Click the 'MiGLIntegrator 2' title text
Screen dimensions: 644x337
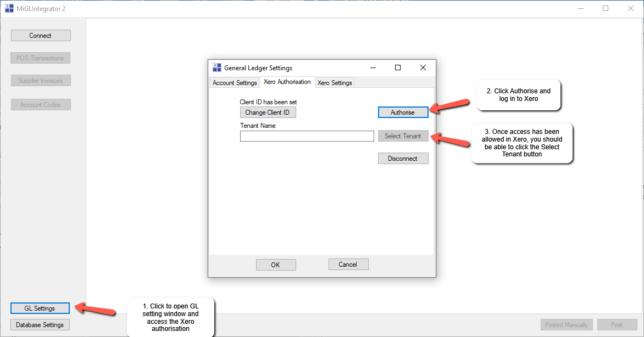[x=41, y=9]
